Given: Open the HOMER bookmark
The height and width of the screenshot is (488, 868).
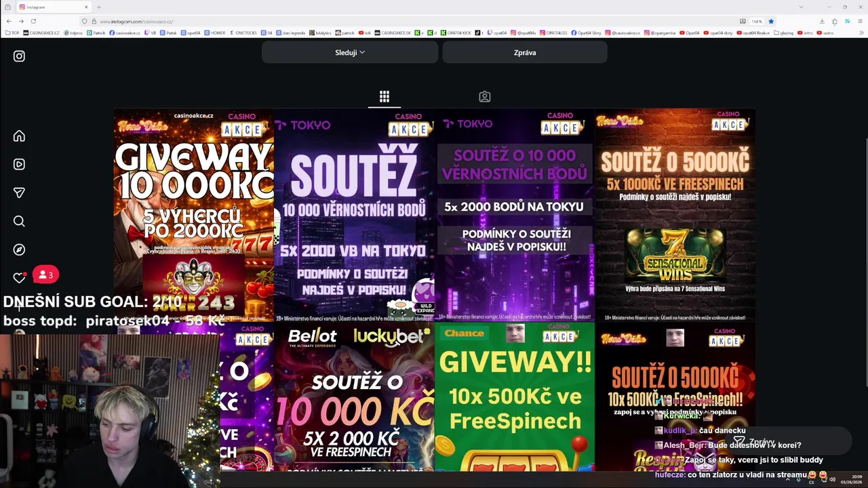Looking at the screenshot, I should [x=214, y=33].
